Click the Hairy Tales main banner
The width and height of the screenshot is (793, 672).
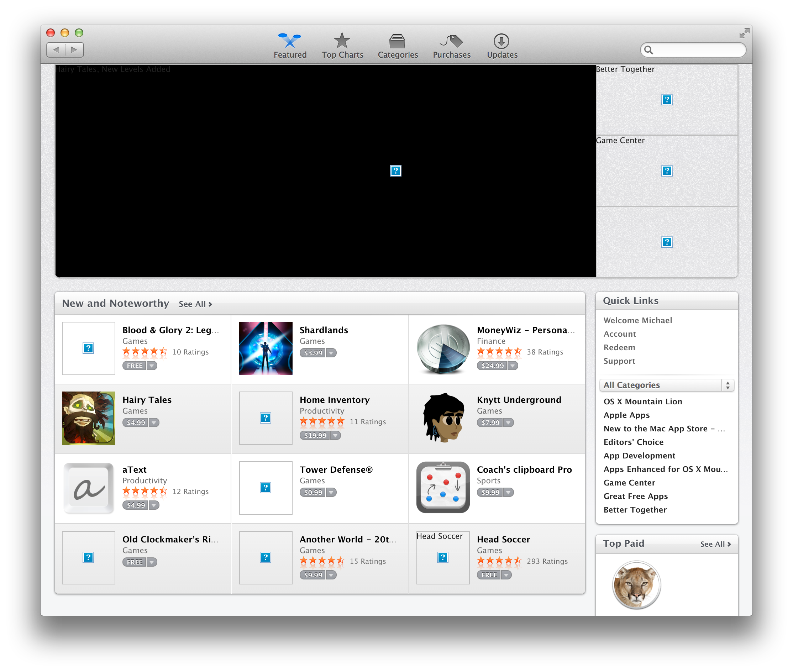tap(325, 170)
